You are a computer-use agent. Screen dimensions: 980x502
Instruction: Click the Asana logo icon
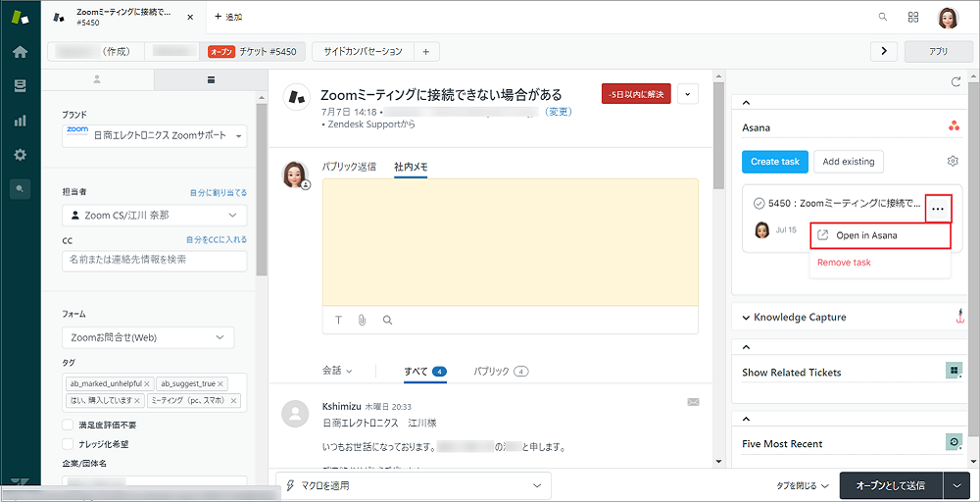[x=954, y=126]
